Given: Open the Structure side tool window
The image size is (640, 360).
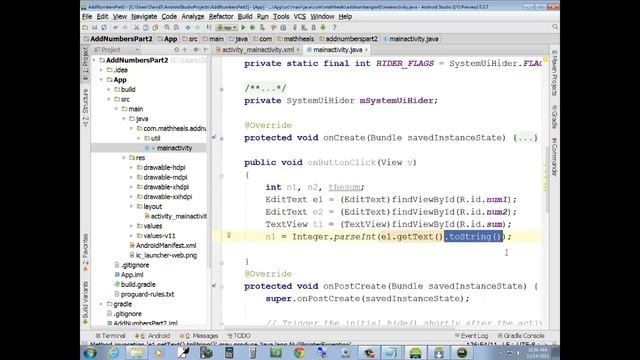Looking at the screenshot, I should (85, 107).
